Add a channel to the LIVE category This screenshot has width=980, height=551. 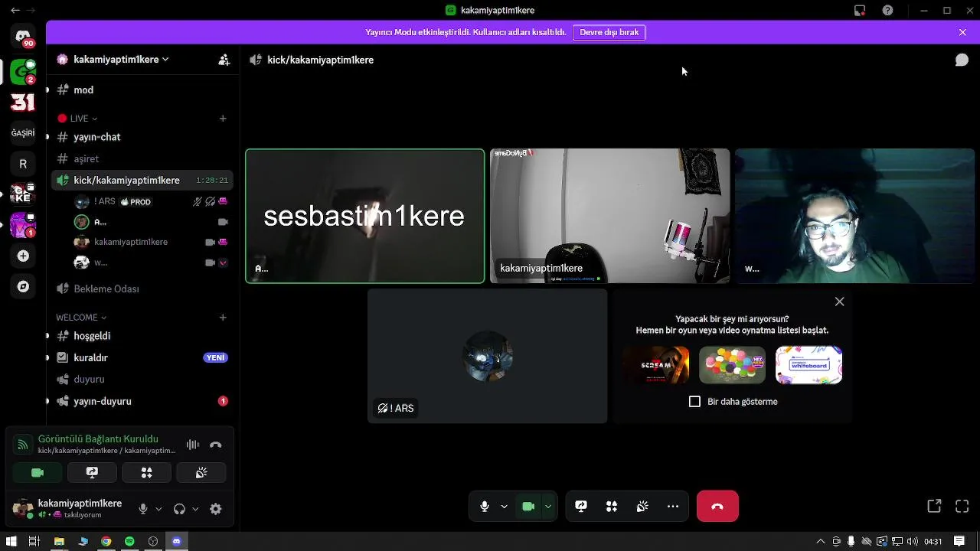pyautogui.click(x=223, y=119)
